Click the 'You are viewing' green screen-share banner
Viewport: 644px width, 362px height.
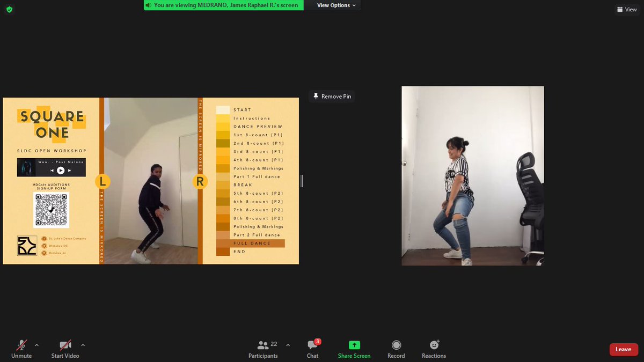click(x=224, y=5)
